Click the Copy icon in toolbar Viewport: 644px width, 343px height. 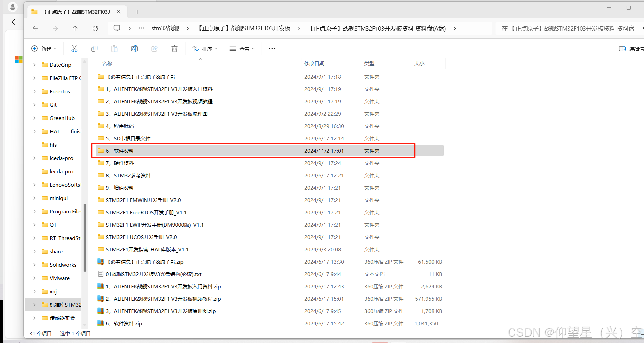94,49
